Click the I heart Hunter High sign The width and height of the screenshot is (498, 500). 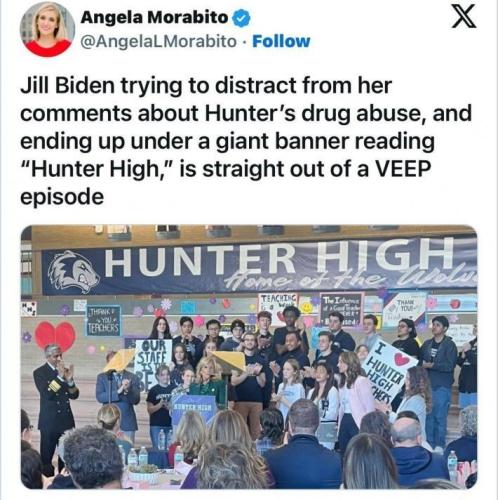[389, 371]
